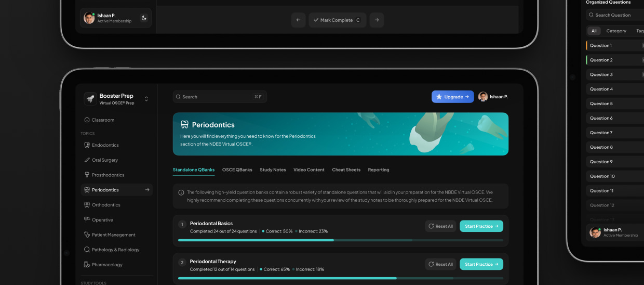This screenshot has height=285, width=644.
Task: Switch to the OSCE QBanks tab
Action: click(x=237, y=170)
